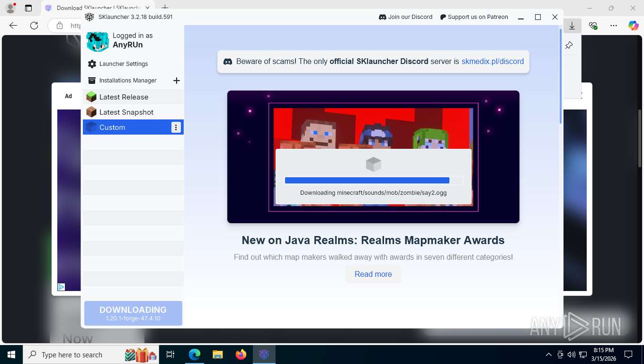
Task: Open Custom installation three-dot options menu
Action: pyautogui.click(x=176, y=127)
